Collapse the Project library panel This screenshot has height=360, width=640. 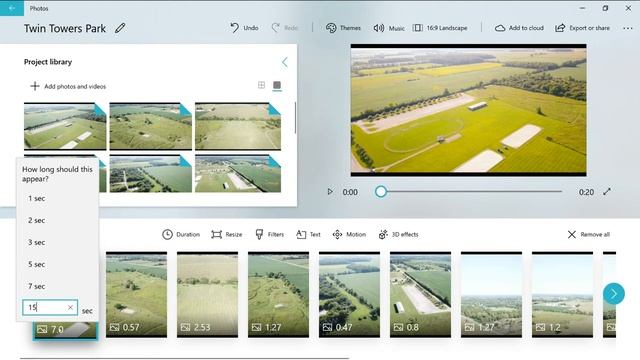(x=284, y=62)
